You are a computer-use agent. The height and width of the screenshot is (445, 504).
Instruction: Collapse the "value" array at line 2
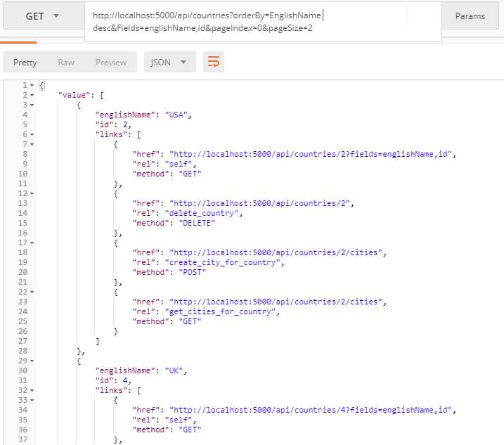click(x=32, y=96)
